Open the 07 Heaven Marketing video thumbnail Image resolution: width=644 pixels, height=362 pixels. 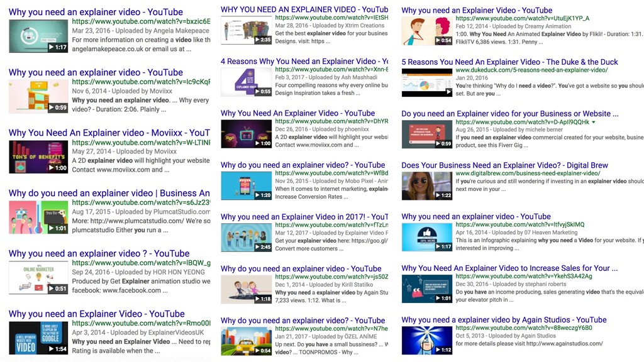point(427,237)
